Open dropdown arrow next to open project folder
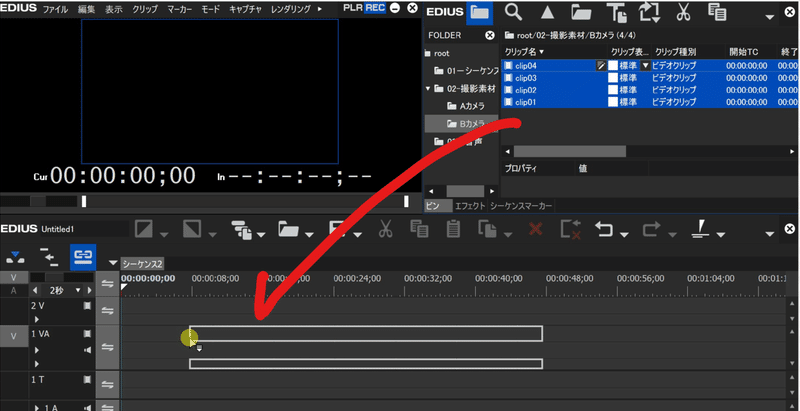The height and width of the screenshot is (411, 800). pos(309,235)
